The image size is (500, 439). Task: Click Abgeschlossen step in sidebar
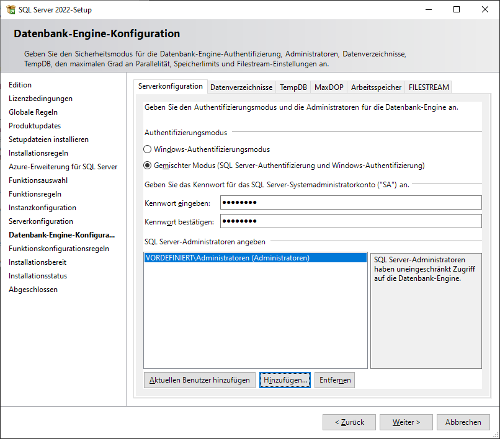point(33,289)
